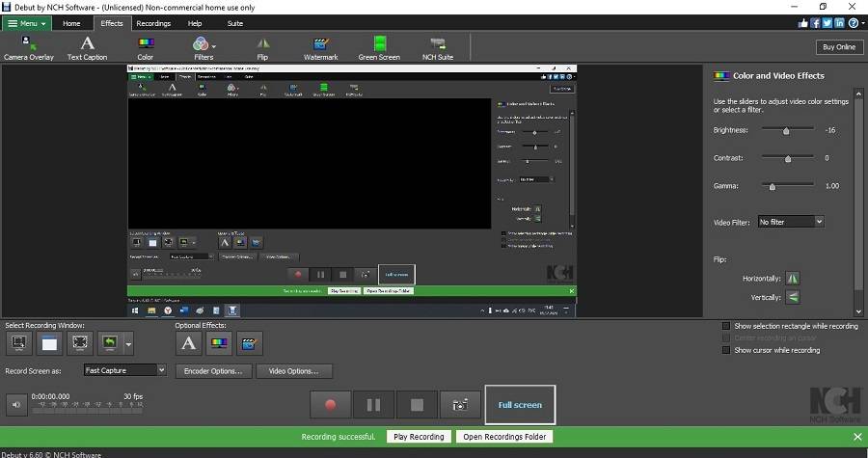This screenshot has height=458, width=868.
Task: Click the speaker volume icon
Action: [x=16, y=405]
